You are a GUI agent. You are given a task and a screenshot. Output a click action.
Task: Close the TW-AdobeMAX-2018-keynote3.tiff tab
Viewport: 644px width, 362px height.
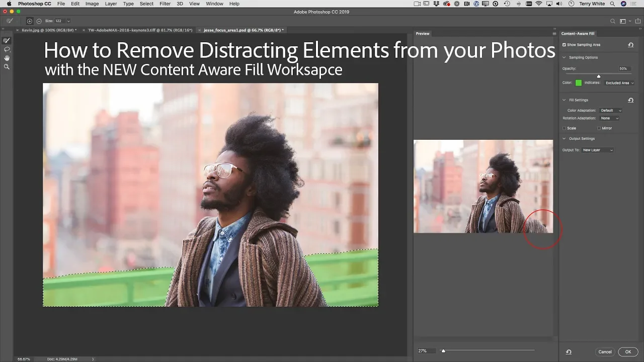click(84, 30)
